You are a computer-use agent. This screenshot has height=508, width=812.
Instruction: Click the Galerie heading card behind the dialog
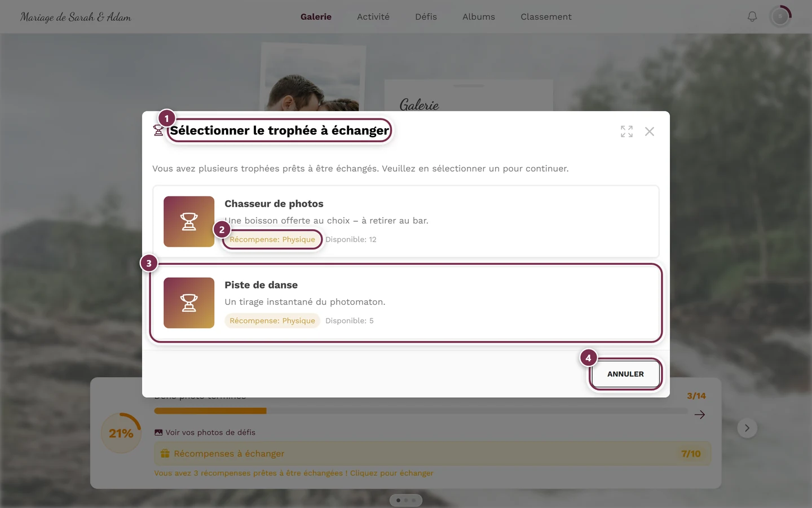(469, 95)
